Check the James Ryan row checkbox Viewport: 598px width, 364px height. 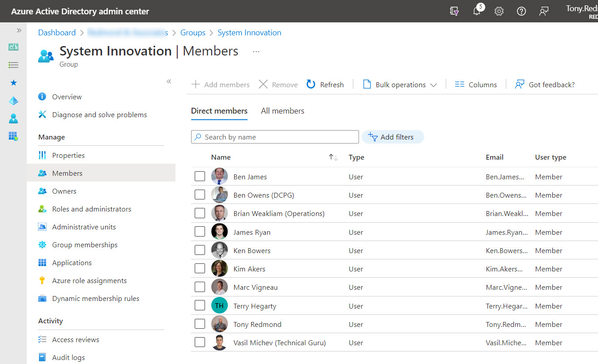click(200, 232)
